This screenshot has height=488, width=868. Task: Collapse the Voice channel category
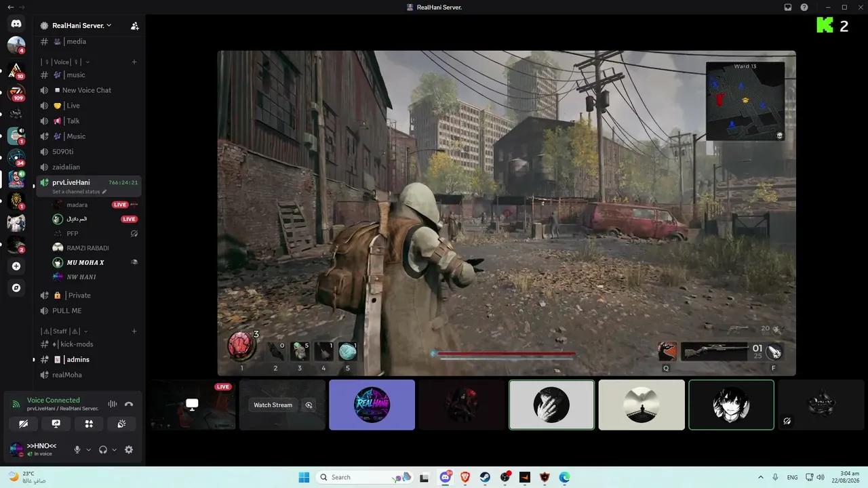coord(66,62)
